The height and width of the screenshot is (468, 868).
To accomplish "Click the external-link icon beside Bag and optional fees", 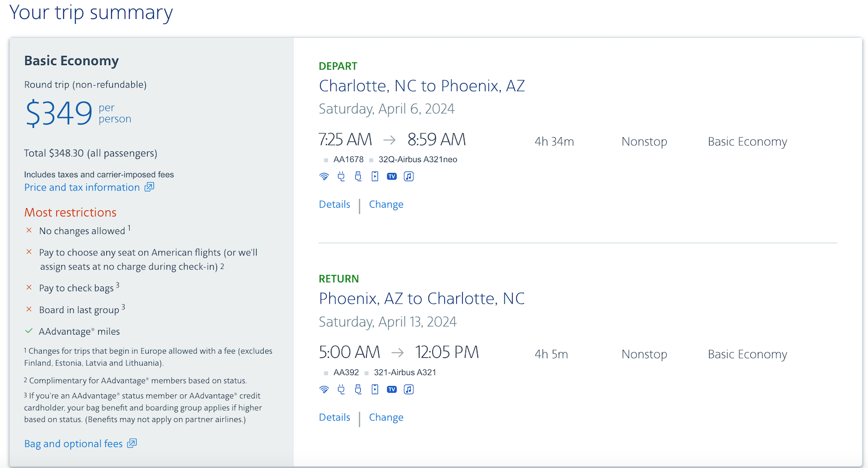I will [131, 443].
